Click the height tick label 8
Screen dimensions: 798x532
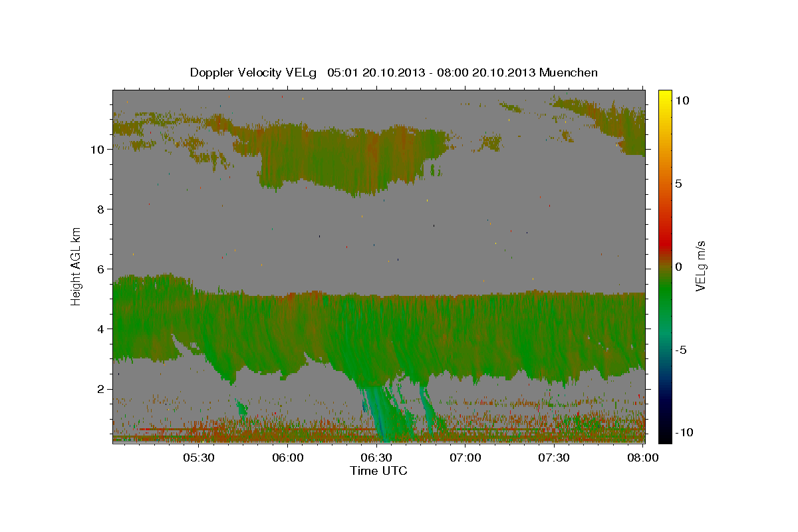click(x=99, y=209)
